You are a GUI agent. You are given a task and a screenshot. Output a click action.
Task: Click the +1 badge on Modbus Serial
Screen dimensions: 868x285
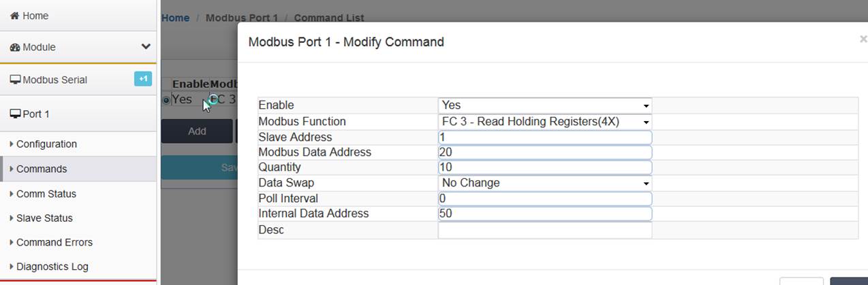143,79
